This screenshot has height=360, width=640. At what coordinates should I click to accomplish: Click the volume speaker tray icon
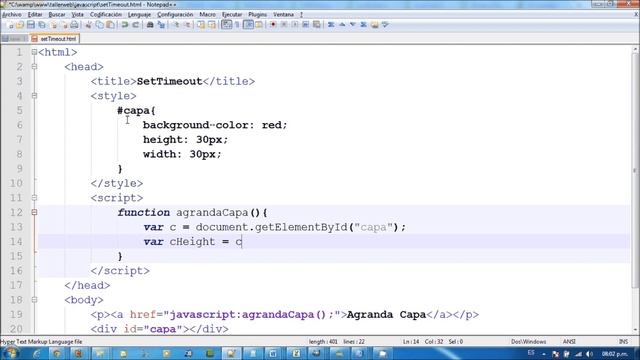589,354
